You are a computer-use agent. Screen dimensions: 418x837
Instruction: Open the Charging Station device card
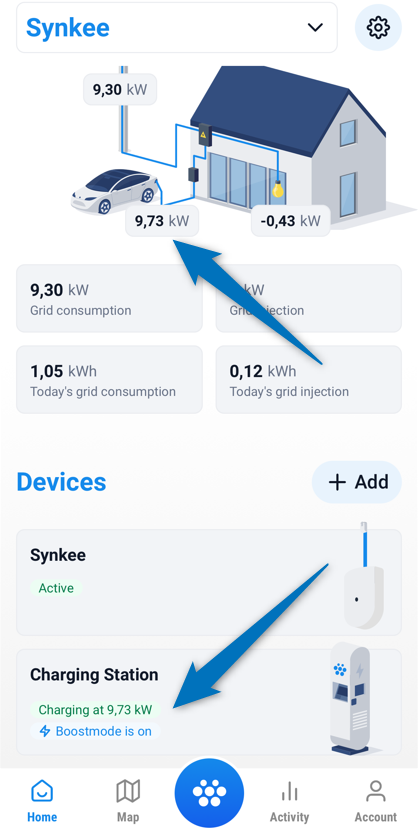point(209,702)
